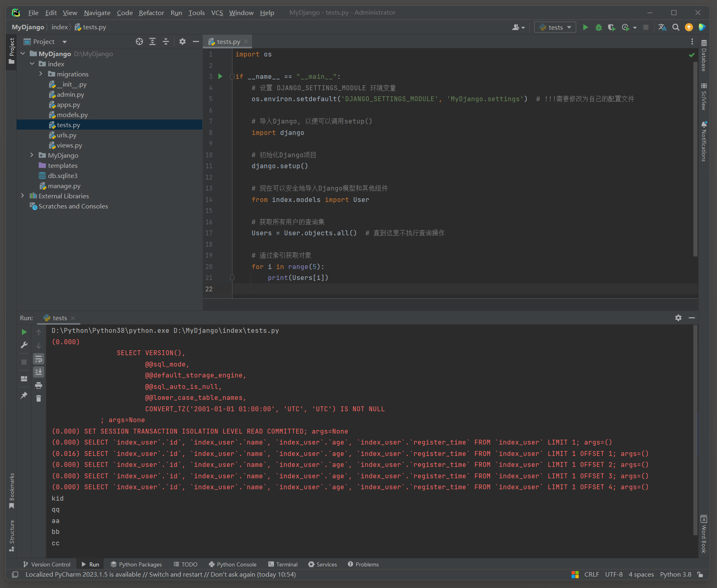717x588 pixels.
Task: Close the tests run tab
Action: 73,318
